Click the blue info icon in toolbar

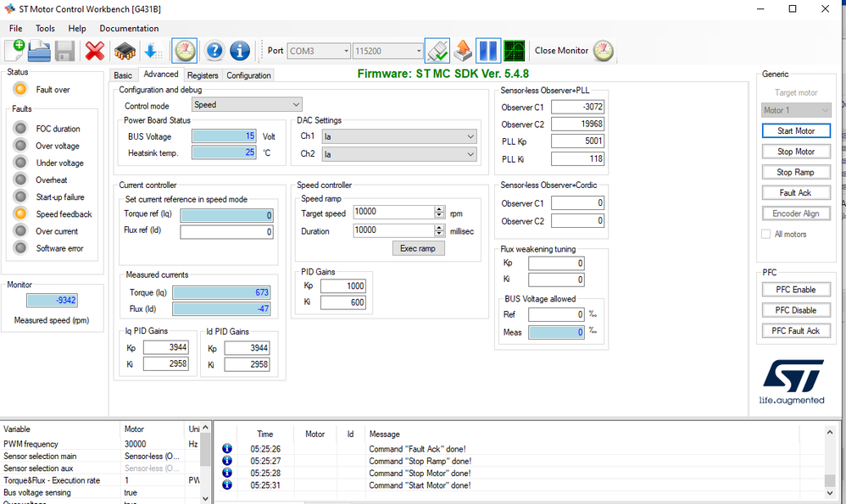tap(240, 51)
